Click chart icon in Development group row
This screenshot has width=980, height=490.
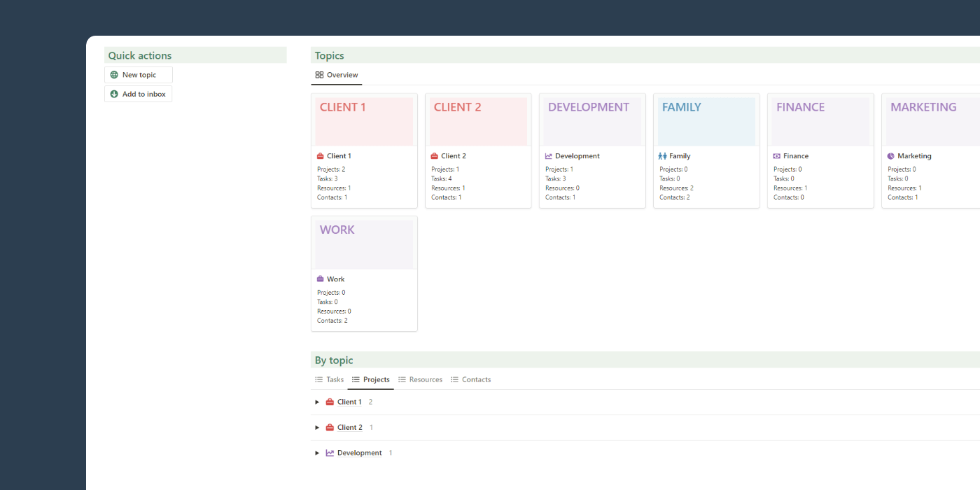[x=330, y=453]
